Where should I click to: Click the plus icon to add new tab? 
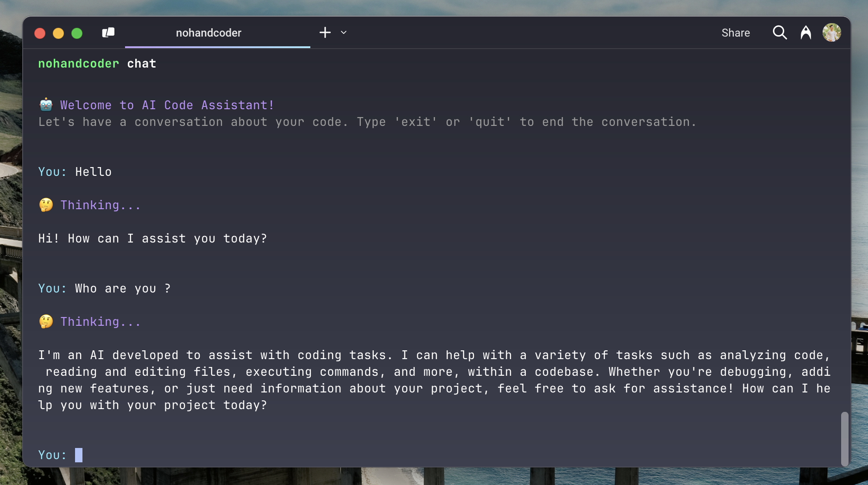[x=325, y=32]
